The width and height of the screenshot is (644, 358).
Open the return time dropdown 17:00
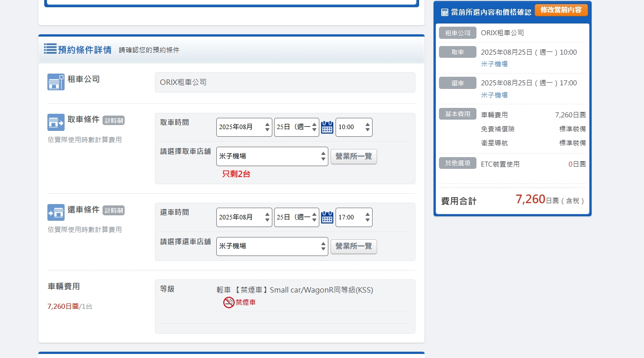pos(354,217)
